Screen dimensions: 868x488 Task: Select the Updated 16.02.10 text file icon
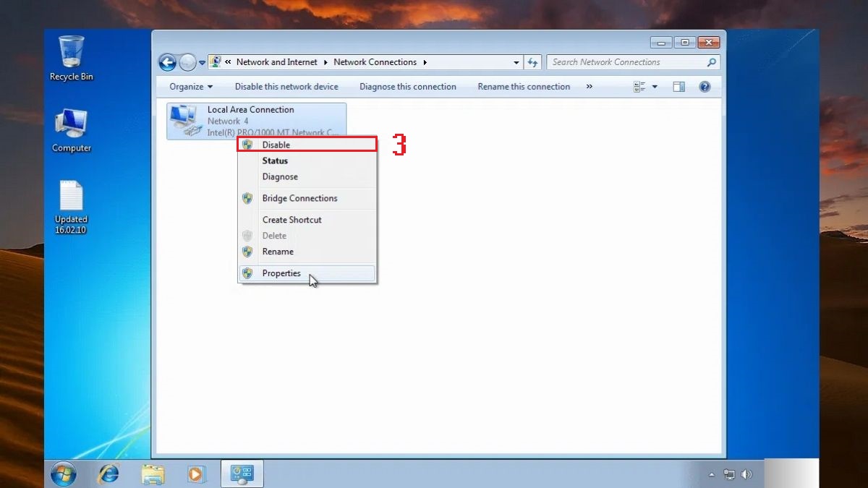(x=71, y=207)
